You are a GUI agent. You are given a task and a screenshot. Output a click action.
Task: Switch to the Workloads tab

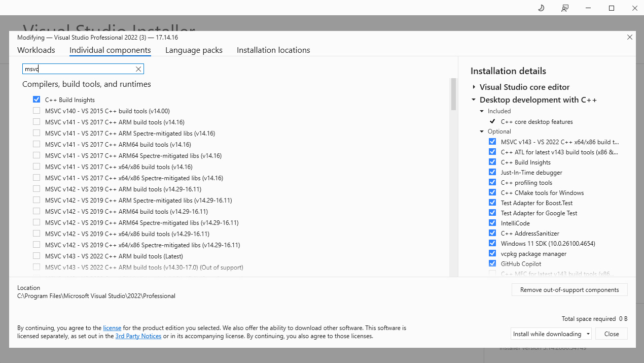pyautogui.click(x=36, y=50)
